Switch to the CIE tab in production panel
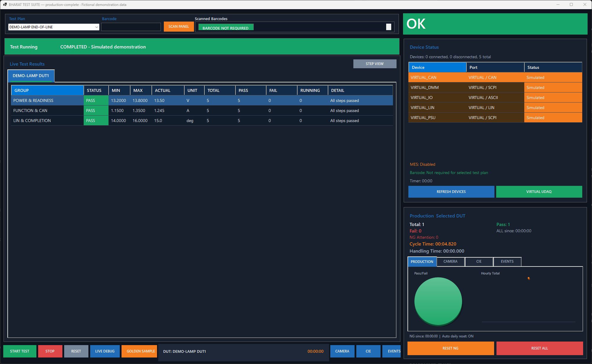This screenshot has width=592, height=364. pos(479,261)
